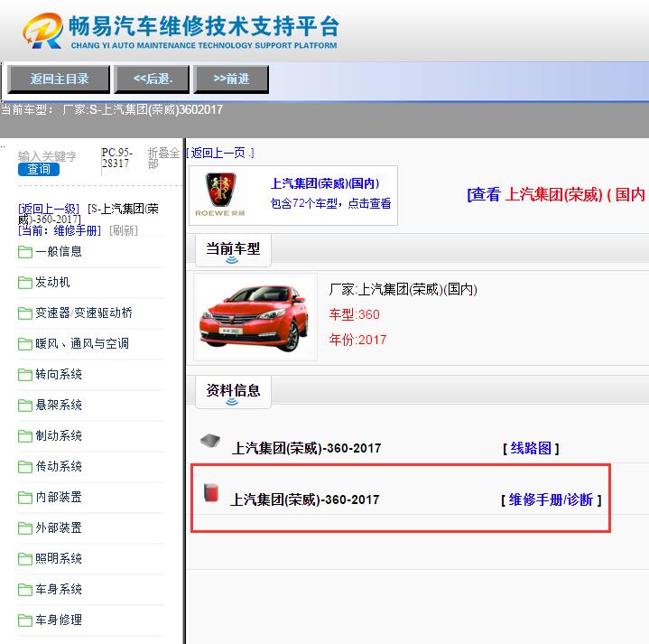Select the 照明系统 tree item
The image size is (649, 644).
[x=59, y=558]
